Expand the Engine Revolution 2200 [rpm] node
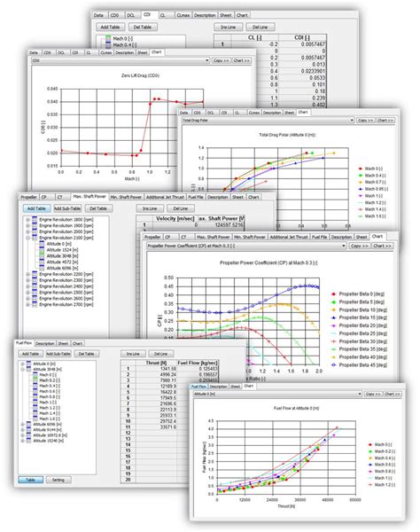This screenshot has height=532, width=420. click(x=27, y=274)
